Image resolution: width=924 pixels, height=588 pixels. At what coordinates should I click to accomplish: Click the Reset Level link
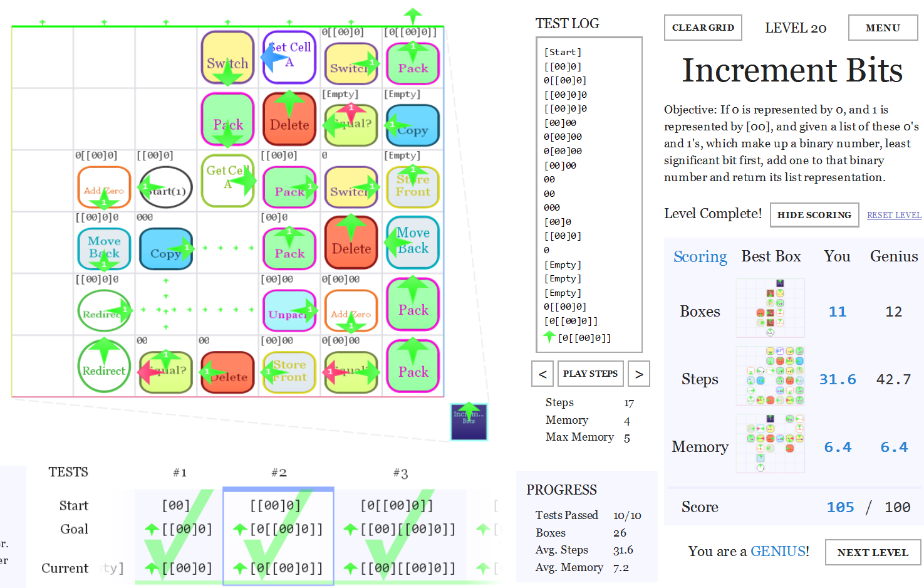894,215
